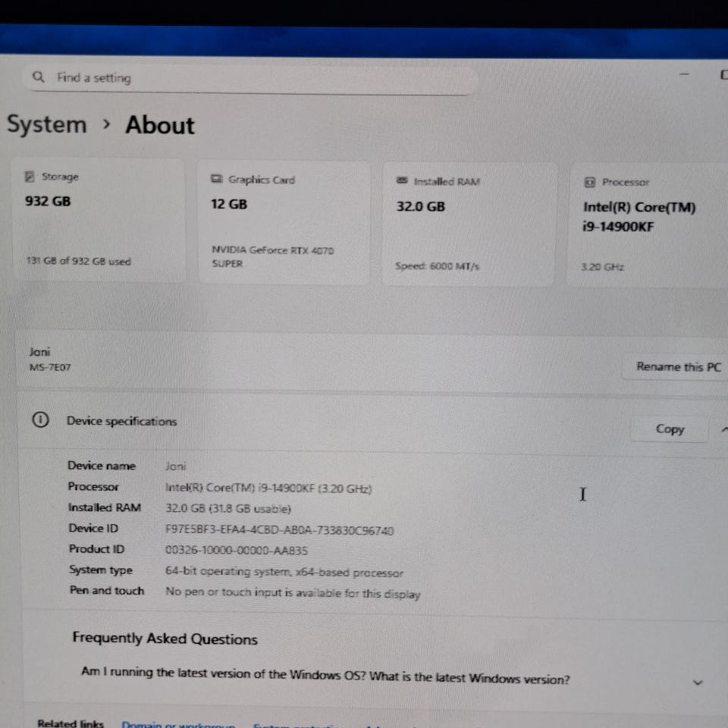The width and height of the screenshot is (728, 728).
Task: Click '131 GB of 932 GB used' text
Action: (78, 261)
